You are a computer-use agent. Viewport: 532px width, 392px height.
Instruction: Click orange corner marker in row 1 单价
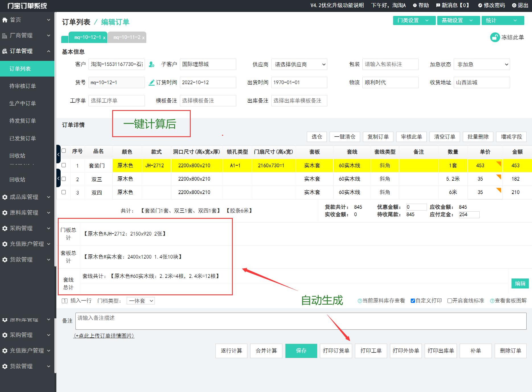499,163
